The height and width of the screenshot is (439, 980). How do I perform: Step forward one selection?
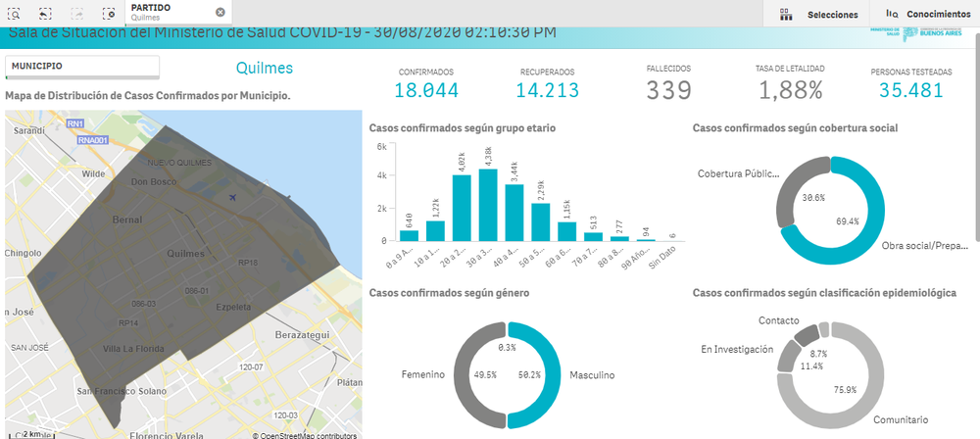tap(78, 14)
